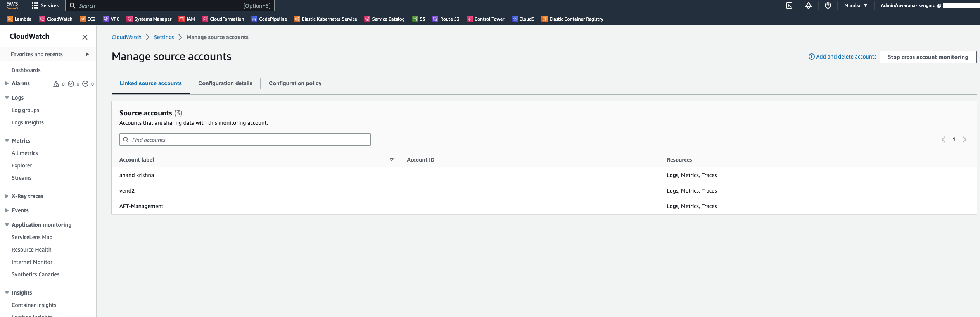This screenshot has height=317, width=980.
Task: Click Settings breadcrumb link
Action: click(164, 37)
